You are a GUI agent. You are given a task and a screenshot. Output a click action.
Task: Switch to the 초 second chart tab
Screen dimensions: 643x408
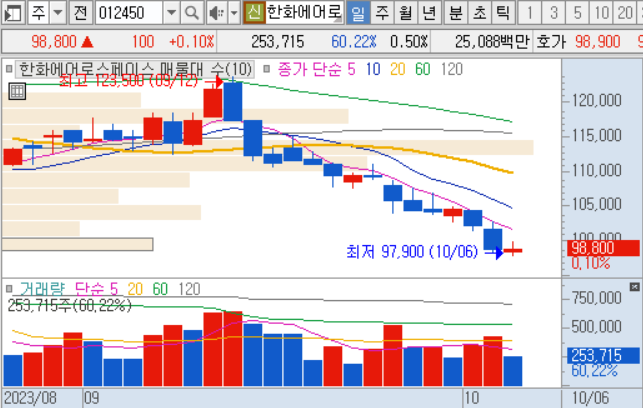tap(479, 13)
